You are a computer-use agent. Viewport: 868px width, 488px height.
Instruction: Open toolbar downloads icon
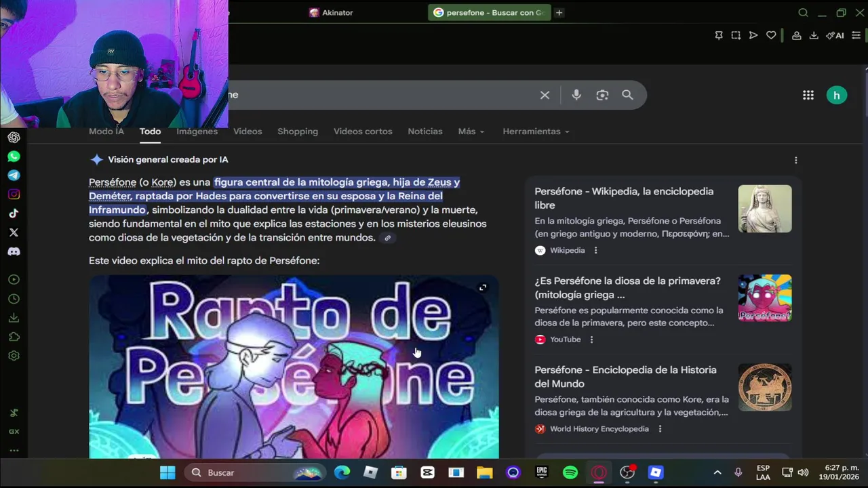tap(814, 35)
